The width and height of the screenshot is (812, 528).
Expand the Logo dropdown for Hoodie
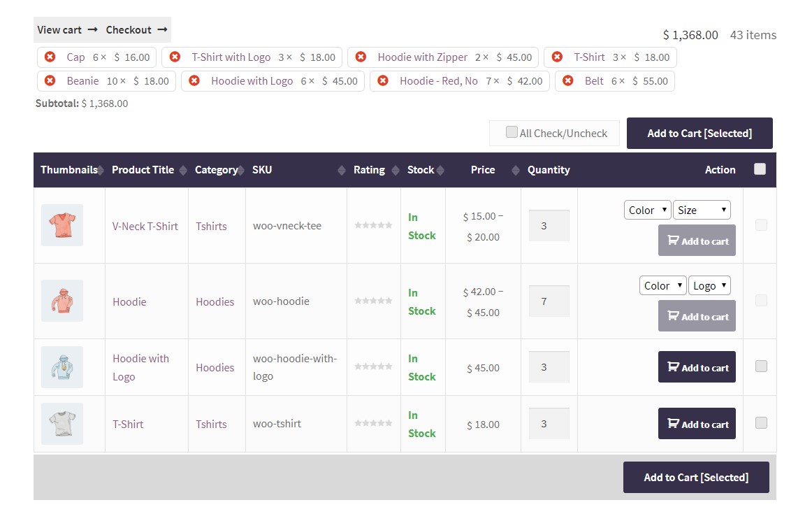[709, 285]
